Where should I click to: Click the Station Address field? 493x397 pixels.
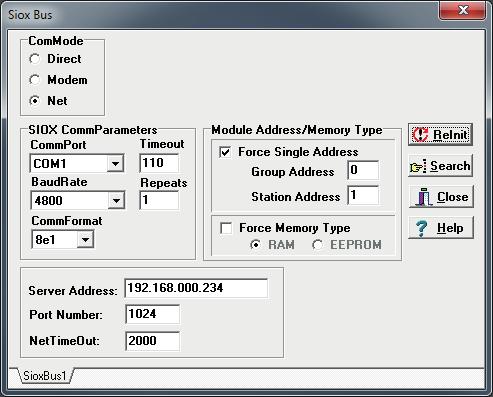click(363, 195)
